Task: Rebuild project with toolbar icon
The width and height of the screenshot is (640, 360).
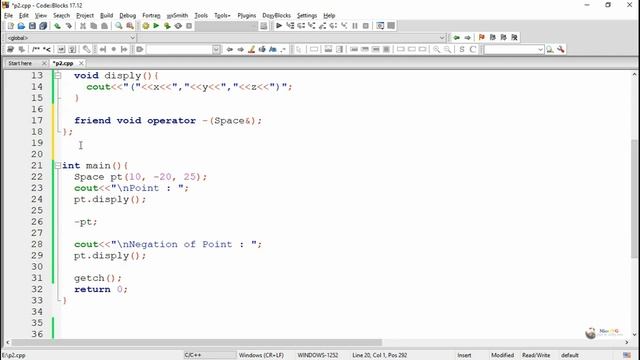Action: click(x=178, y=26)
